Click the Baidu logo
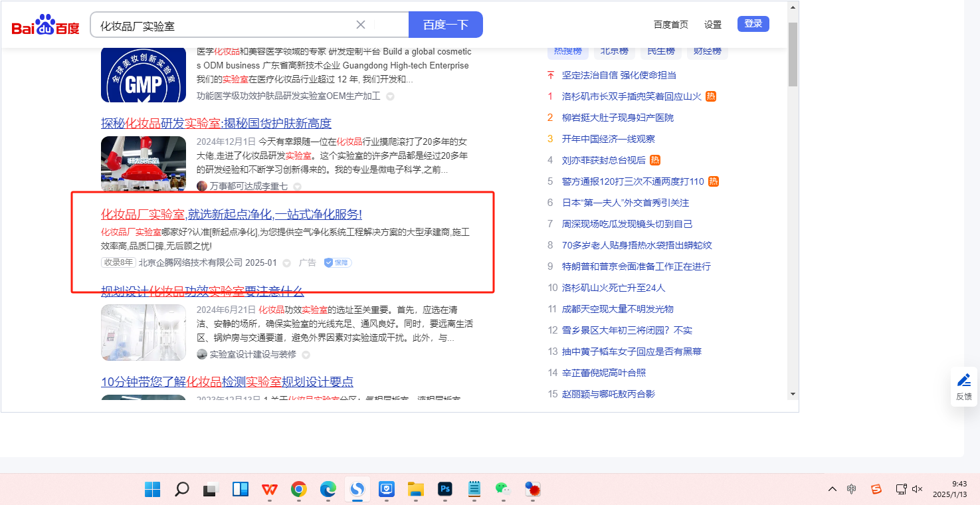The height and width of the screenshot is (505, 980). click(45, 25)
